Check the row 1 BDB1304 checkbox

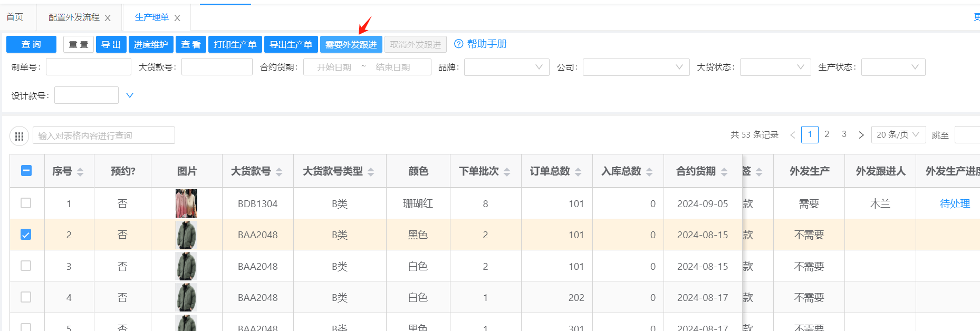pyautogui.click(x=26, y=203)
